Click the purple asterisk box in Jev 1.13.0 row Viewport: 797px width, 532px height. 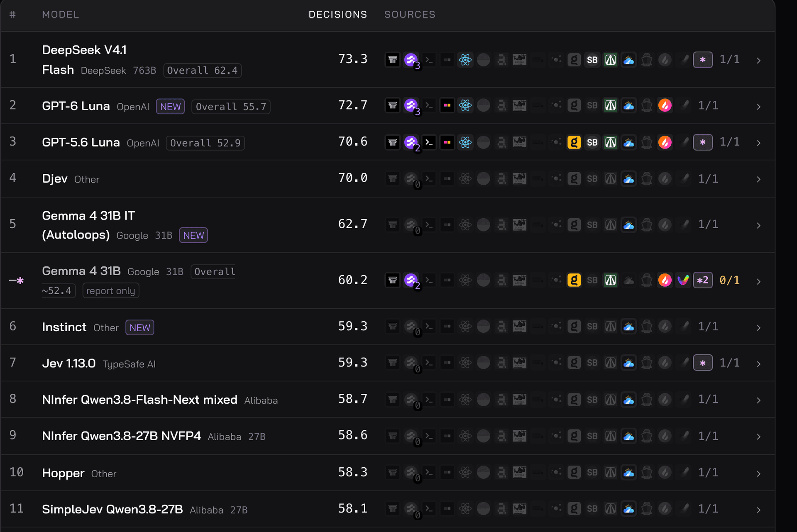click(x=703, y=363)
